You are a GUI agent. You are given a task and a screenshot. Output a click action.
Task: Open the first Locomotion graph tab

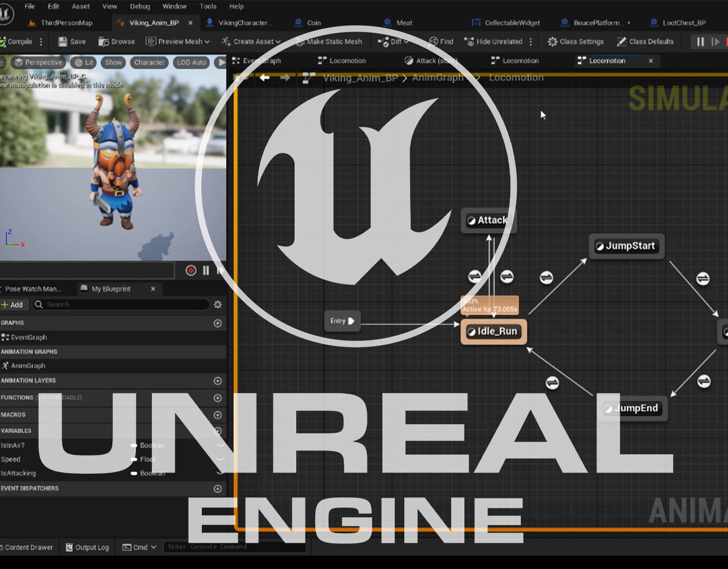[342, 61]
